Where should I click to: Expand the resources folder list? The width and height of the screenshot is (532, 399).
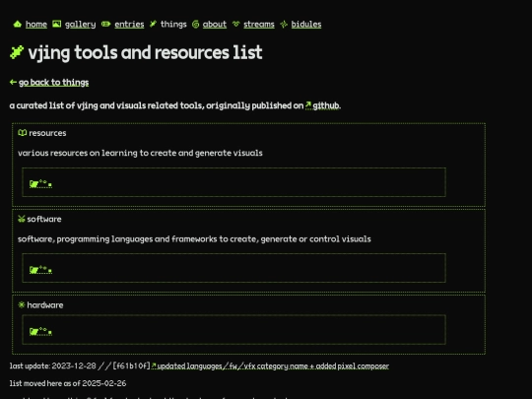pos(40,184)
